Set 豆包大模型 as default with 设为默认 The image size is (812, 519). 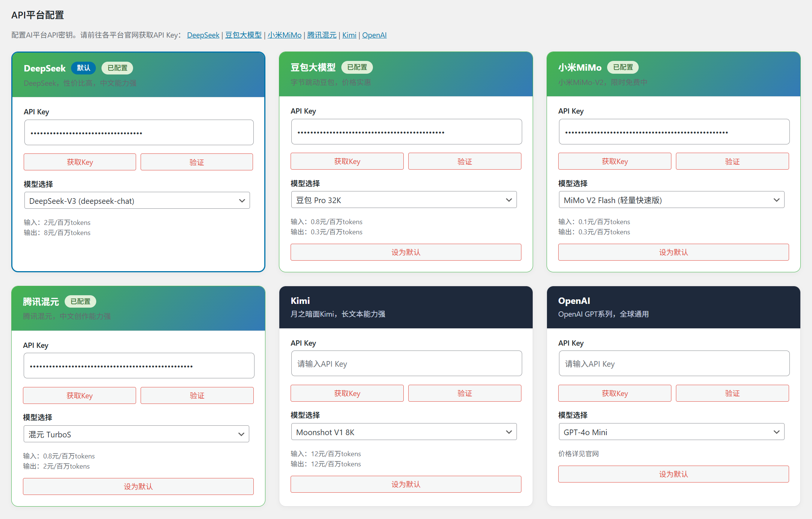pos(406,252)
